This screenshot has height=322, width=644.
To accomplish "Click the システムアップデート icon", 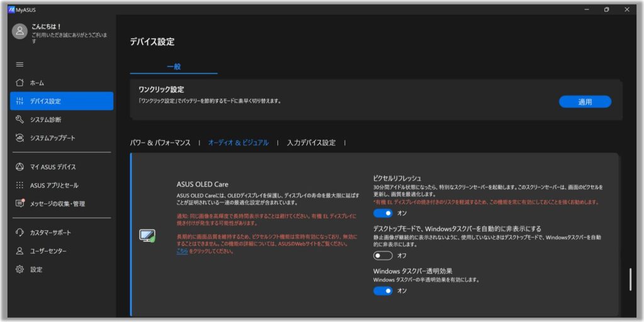I will tap(19, 138).
